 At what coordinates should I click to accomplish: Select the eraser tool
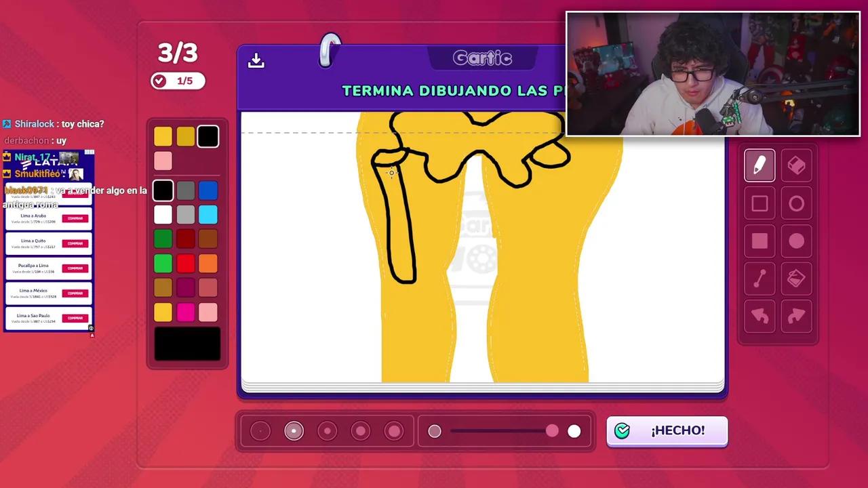[x=796, y=165]
